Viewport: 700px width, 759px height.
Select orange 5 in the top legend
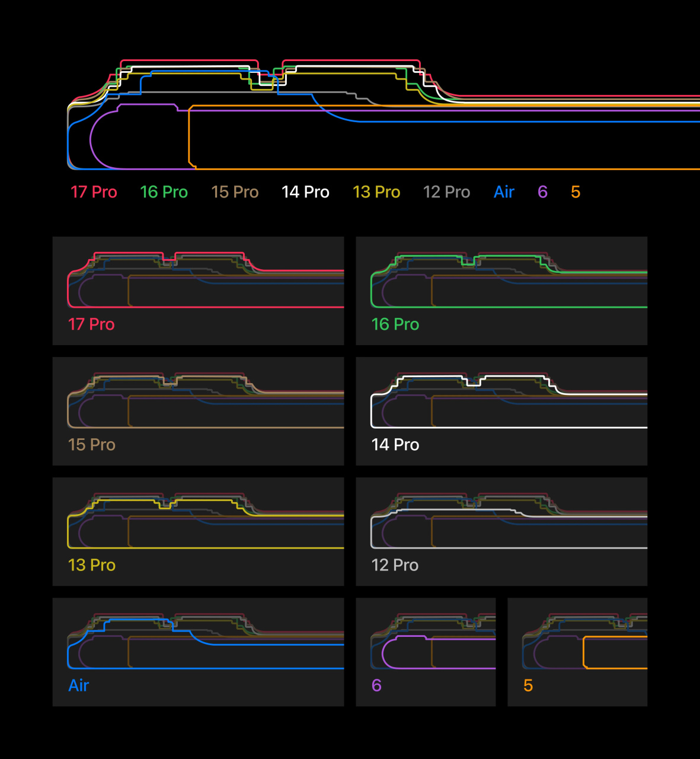coord(575,192)
